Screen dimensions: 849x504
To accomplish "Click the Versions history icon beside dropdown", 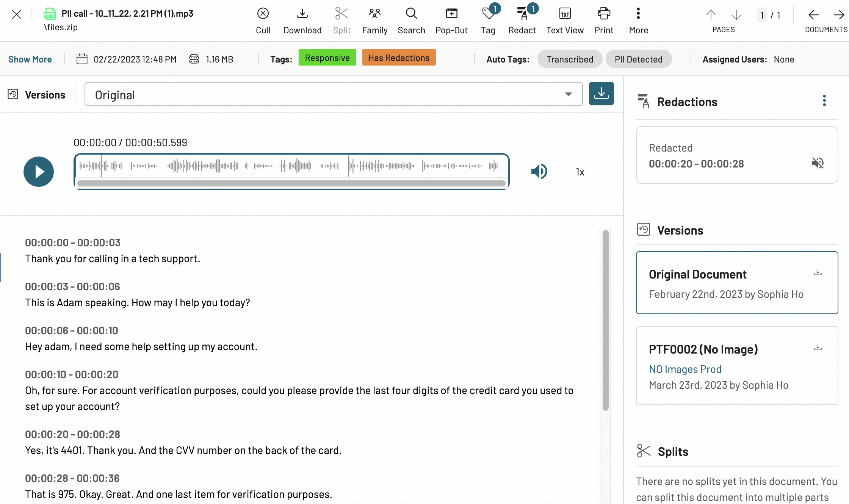I will tap(13, 94).
